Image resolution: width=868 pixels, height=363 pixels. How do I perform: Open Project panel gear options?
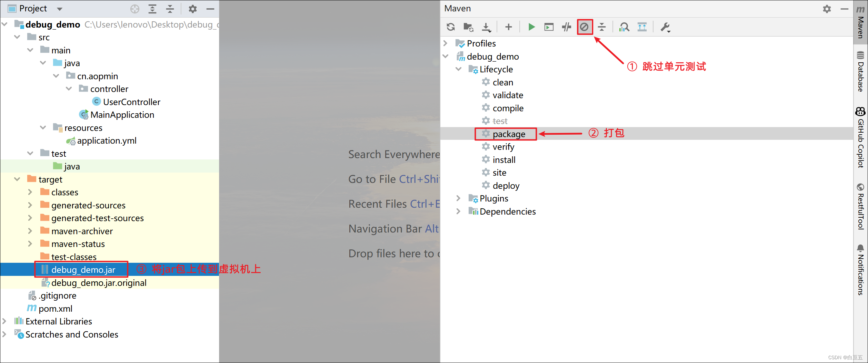pos(192,9)
